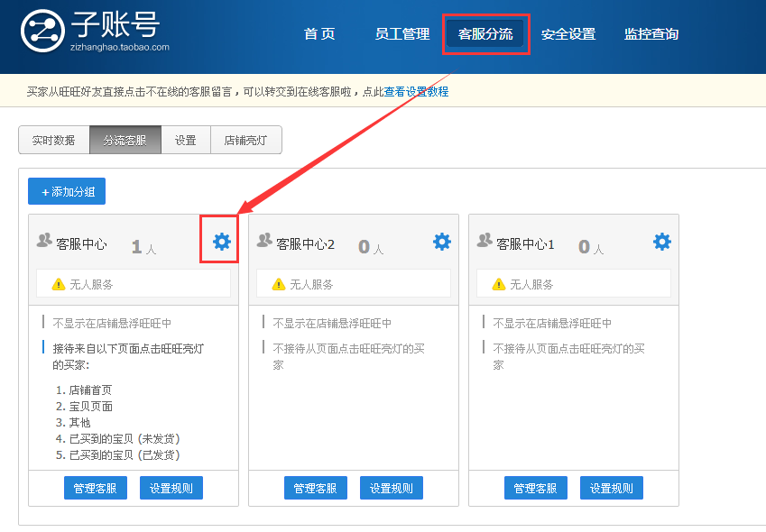Click the 添加分组 button
This screenshot has height=532, width=766.
click(x=66, y=191)
